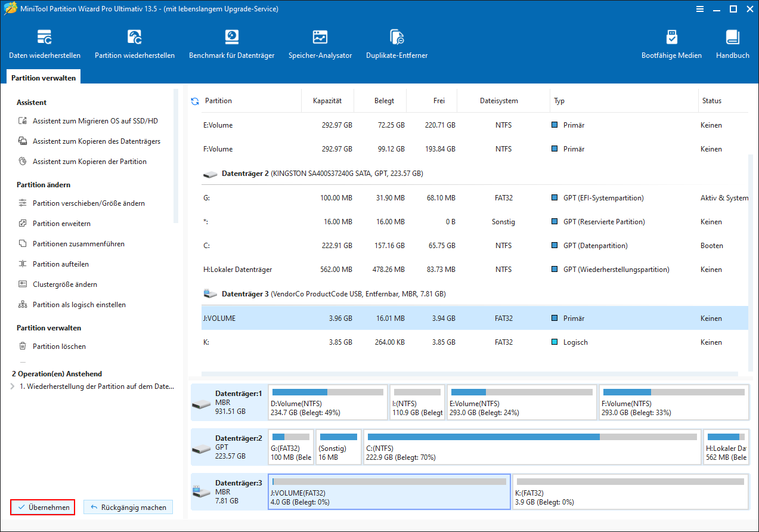759x532 pixels.
Task: Expand pending operation 1 Wiederherstellung
Action: click(x=14, y=386)
